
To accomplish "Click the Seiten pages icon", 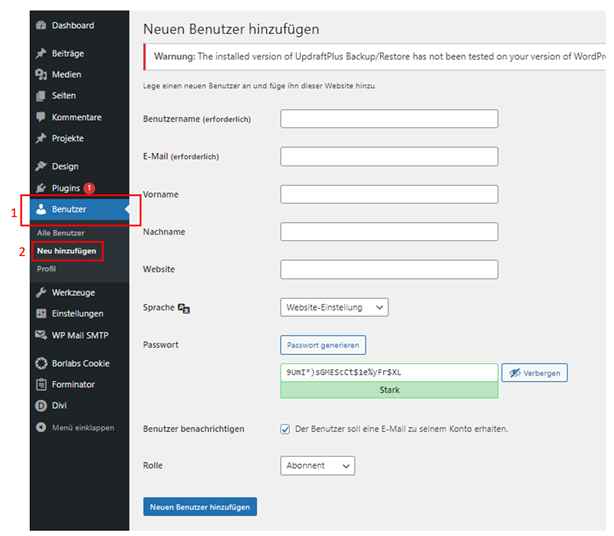I will pyautogui.click(x=41, y=96).
